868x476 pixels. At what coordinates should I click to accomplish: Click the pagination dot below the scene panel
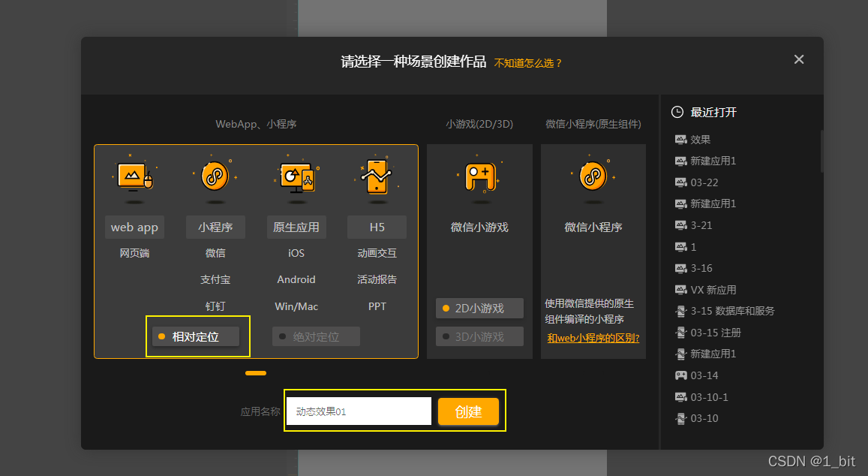point(255,372)
